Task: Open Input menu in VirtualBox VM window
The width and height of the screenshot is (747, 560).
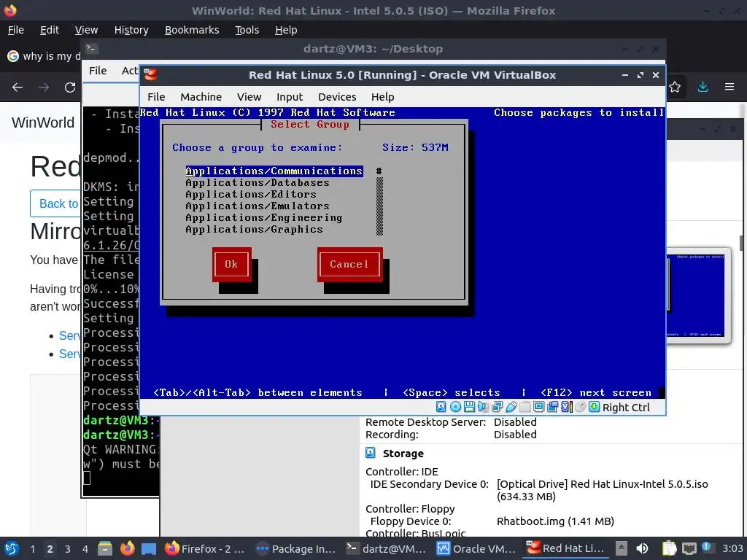Action: (x=290, y=97)
